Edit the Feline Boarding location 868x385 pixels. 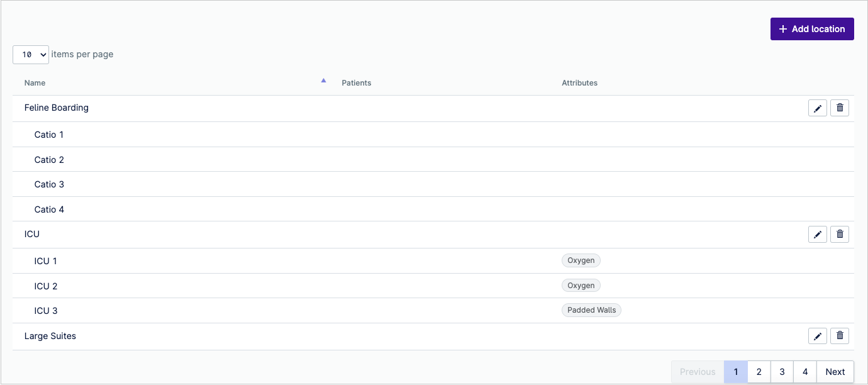coord(817,108)
